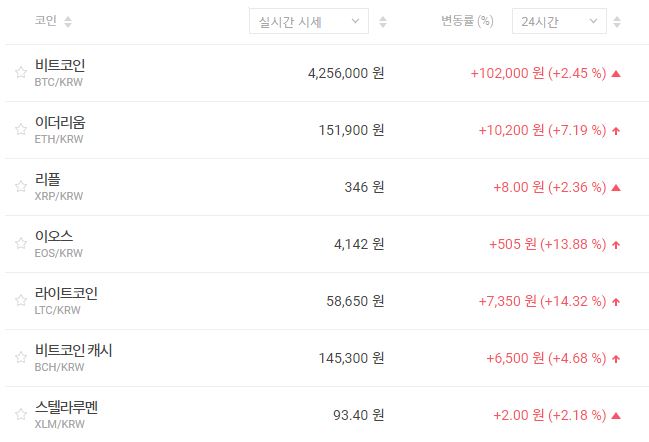Select the 라이트코인 +14.32 % change value
The height and width of the screenshot is (442, 649).
point(573,301)
